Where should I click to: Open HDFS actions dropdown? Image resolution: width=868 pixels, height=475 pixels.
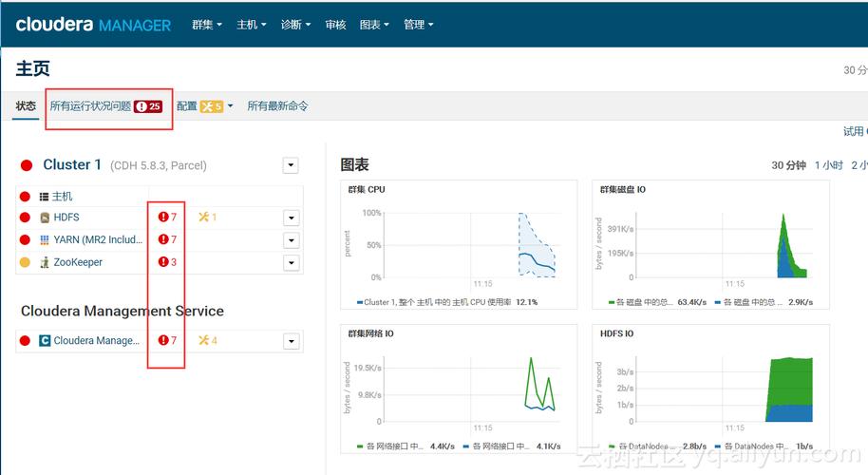pyautogui.click(x=292, y=218)
